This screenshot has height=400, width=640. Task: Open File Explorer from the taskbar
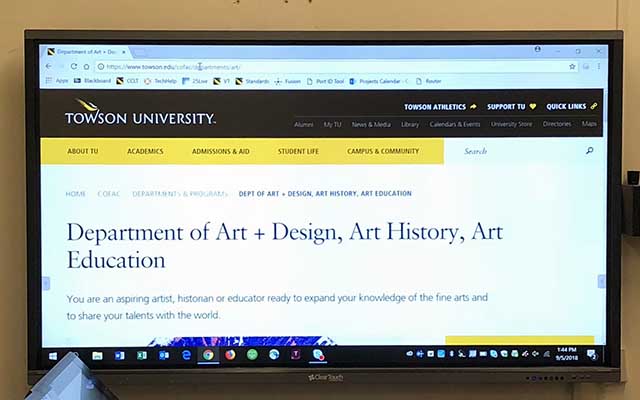coord(97,356)
